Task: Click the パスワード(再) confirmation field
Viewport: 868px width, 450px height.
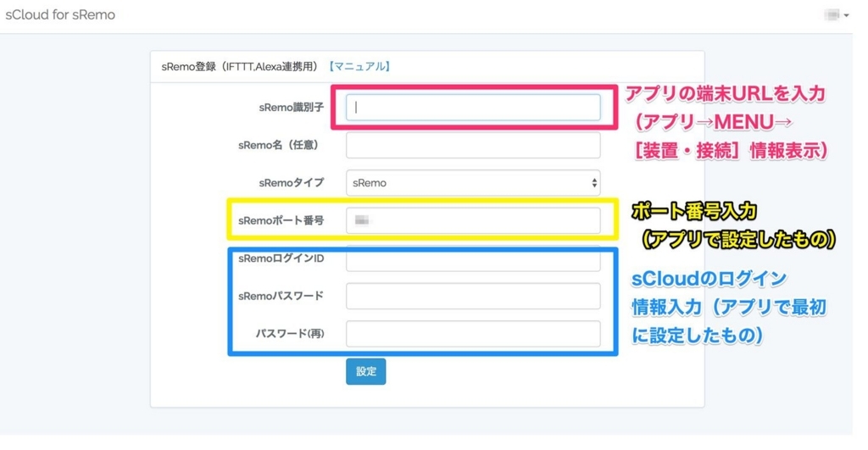Action: click(x=473, y=334)
